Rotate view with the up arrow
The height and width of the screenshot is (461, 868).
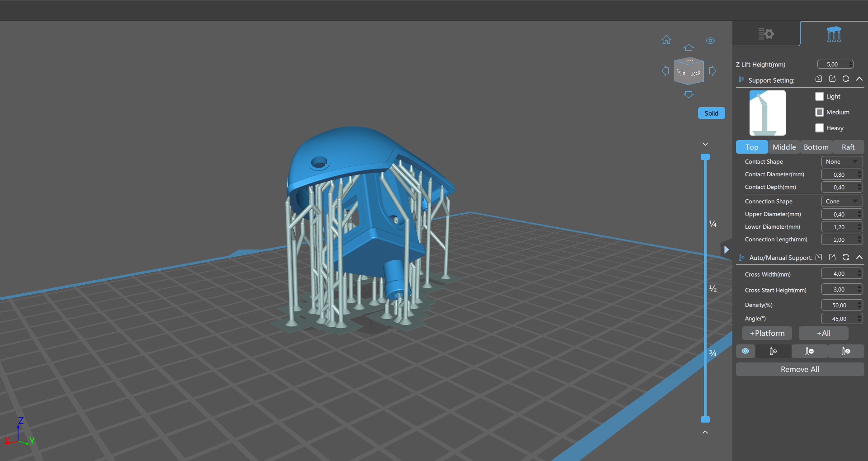point(689,47)
